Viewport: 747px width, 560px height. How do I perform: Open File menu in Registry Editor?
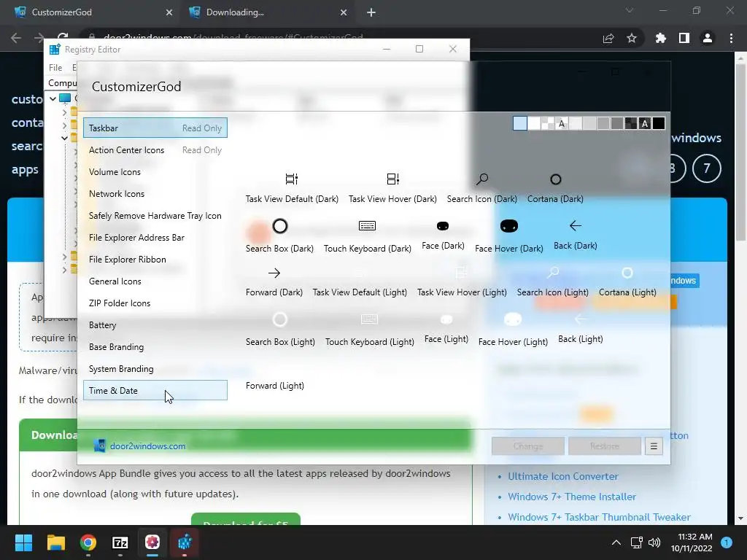pyautogui.click(x=55, y=68)
